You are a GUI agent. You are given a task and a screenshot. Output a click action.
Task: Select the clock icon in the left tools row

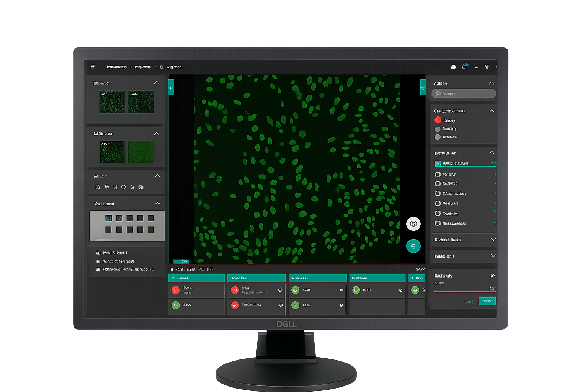coord(123,187)
